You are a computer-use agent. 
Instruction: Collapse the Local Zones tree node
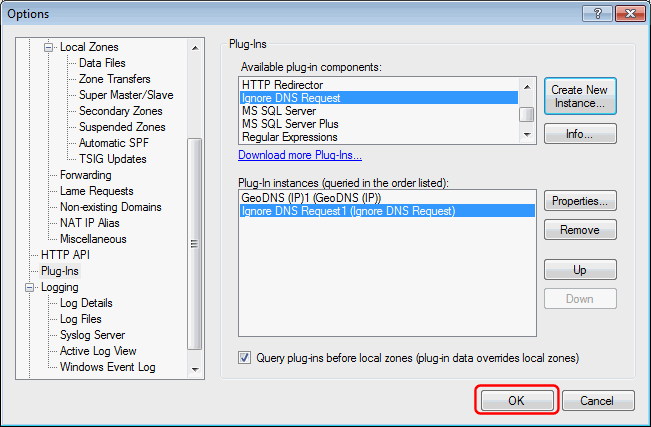click(49, 47)
